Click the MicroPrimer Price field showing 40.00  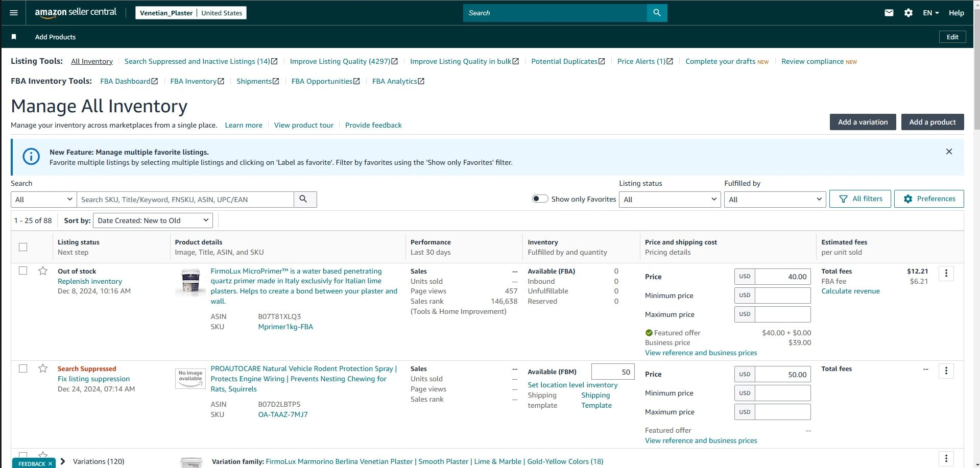click(783, 277)
